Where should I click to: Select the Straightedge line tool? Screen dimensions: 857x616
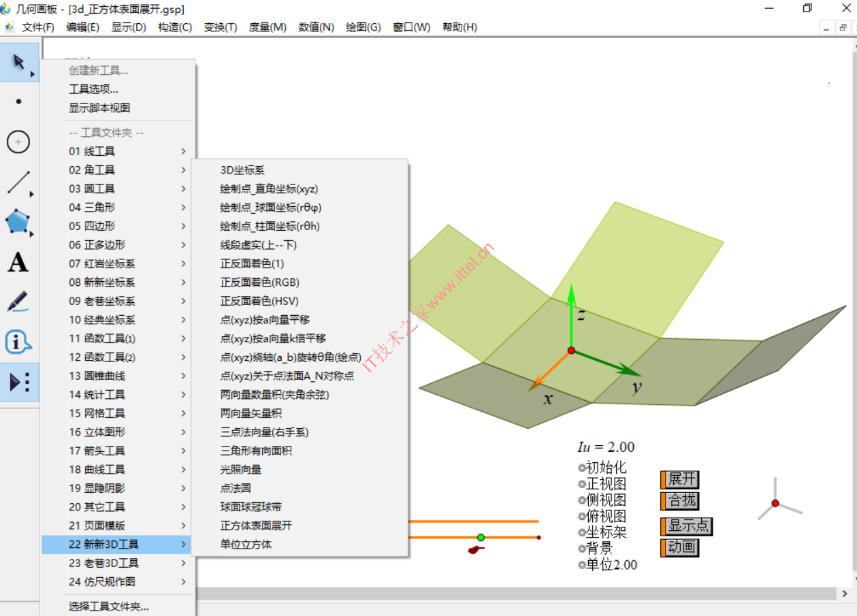(x=18, y=182)
